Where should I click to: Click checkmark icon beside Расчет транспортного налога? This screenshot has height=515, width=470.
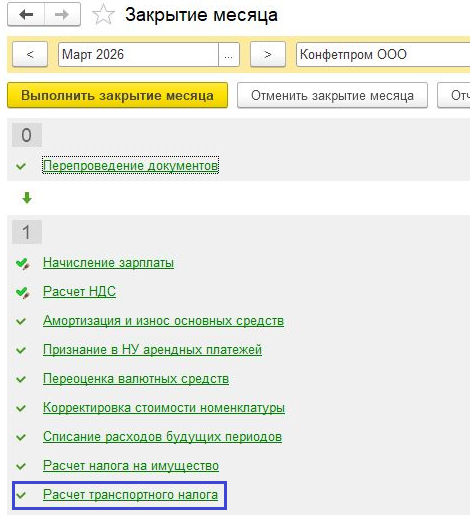point(21,495)
